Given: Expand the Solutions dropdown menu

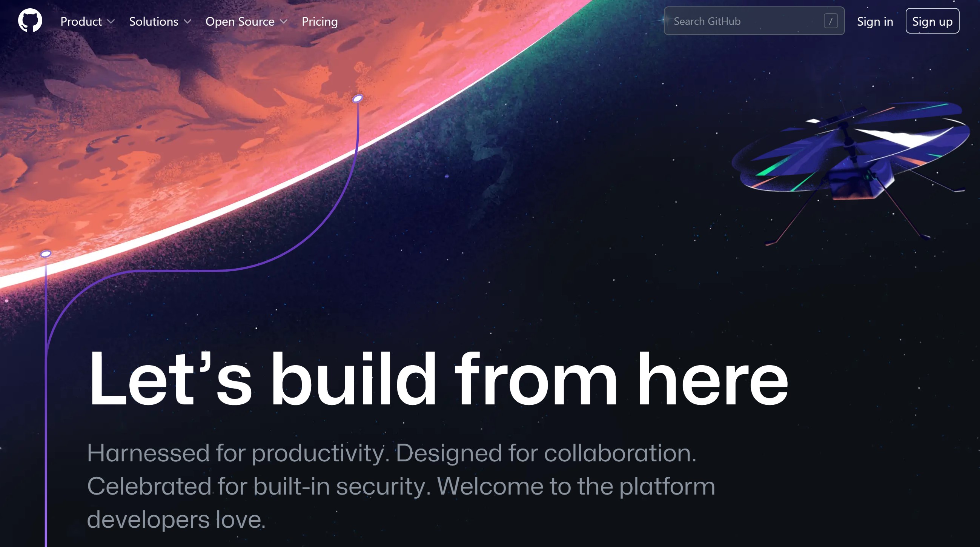Looking at the screenshot, I should pyautogui.click(x=160, y=21).
